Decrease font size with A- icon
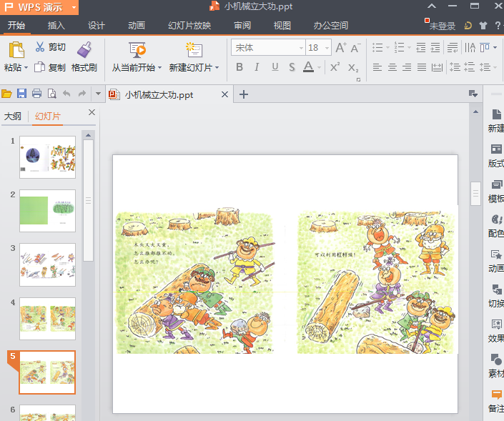The height and width of the screenshot is (421, 504). point(355,48)
